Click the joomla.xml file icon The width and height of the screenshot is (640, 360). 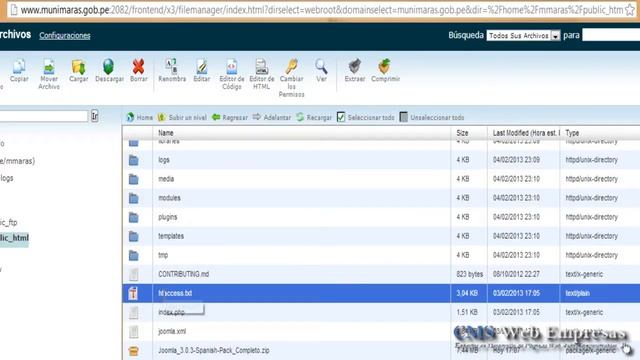133,331
